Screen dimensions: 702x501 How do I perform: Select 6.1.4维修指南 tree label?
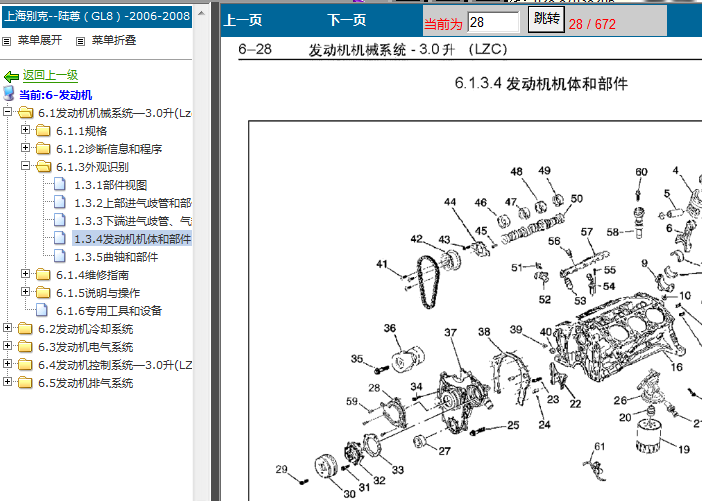[92, 275]
